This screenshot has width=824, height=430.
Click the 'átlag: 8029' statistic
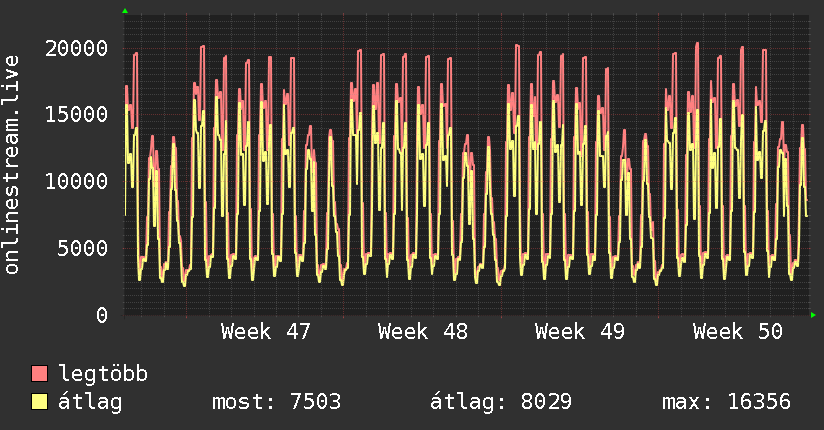tap(501, 402)
